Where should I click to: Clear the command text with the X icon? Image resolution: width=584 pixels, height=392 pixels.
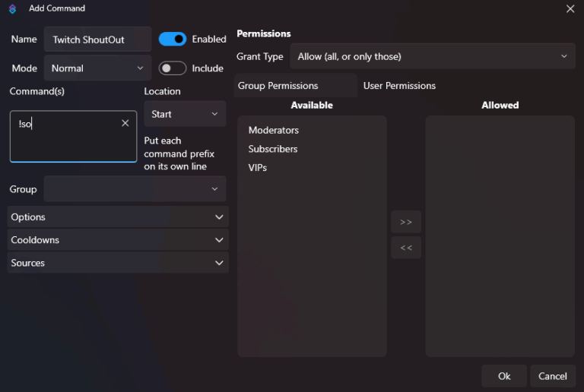tap(125, 123)
